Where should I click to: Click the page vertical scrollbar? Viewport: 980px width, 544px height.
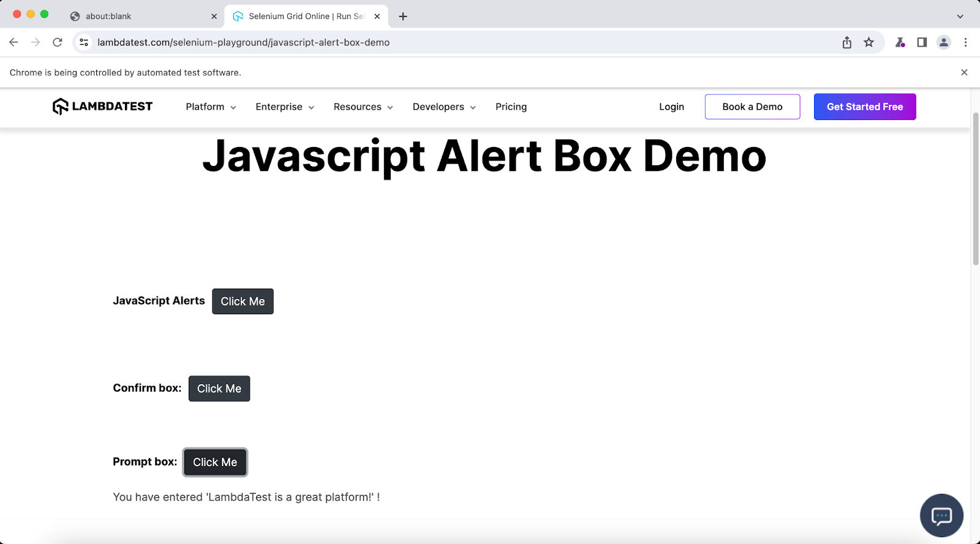tap(975, 189)
